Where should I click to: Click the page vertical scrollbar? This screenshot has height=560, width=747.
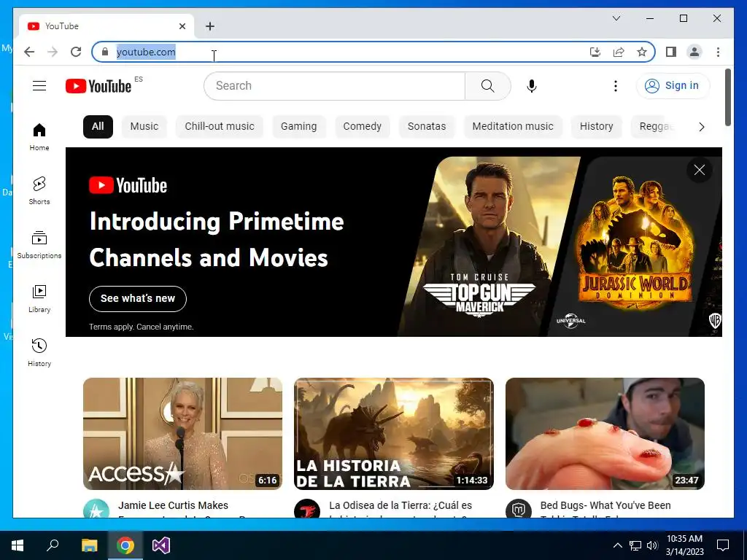click(x=727, y=98)
